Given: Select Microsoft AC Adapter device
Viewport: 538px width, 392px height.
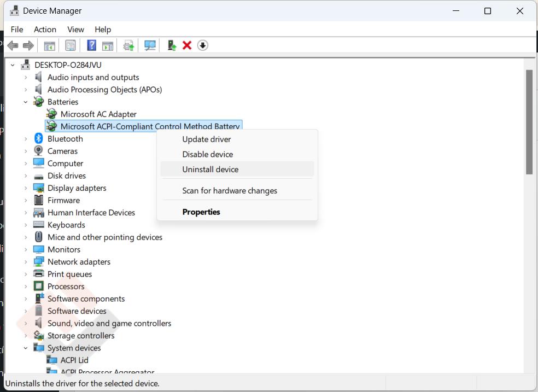Looking at the screenshot, I should [x=98, y=114].
